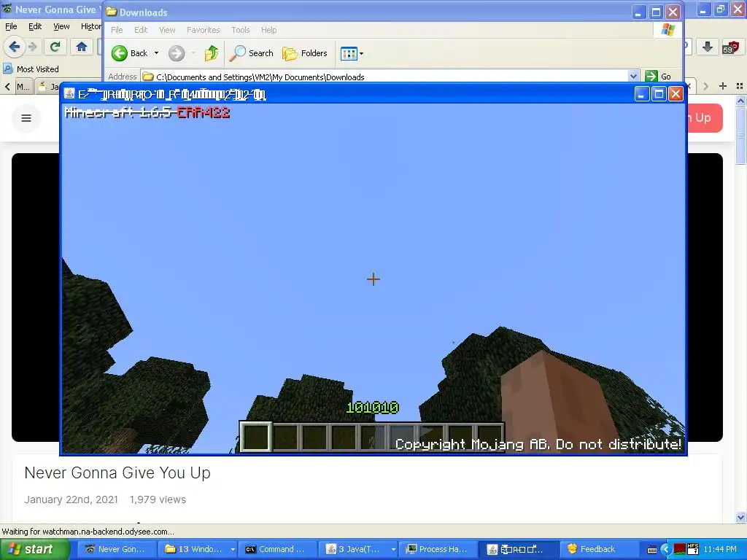Click the Minecraft 1.6.5 ERR422 version text
747x560 pixels.
tap(147, 113)
